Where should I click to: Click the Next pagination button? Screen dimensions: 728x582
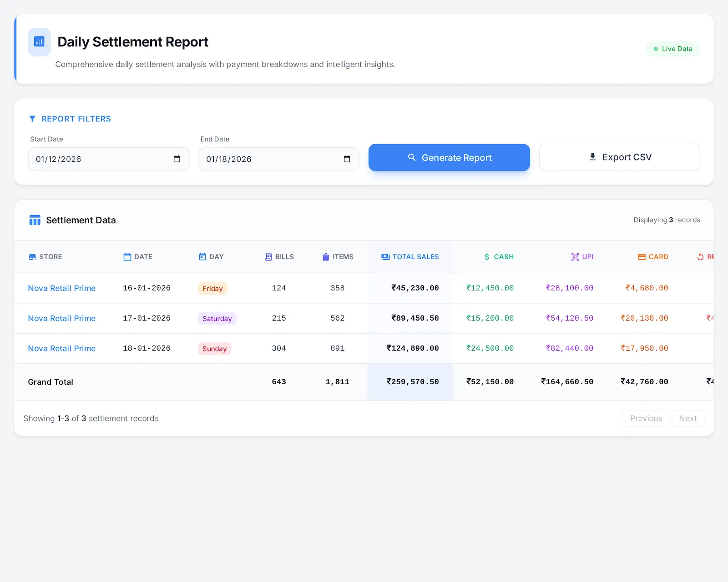pyautogui.click(x=688, y=418)
